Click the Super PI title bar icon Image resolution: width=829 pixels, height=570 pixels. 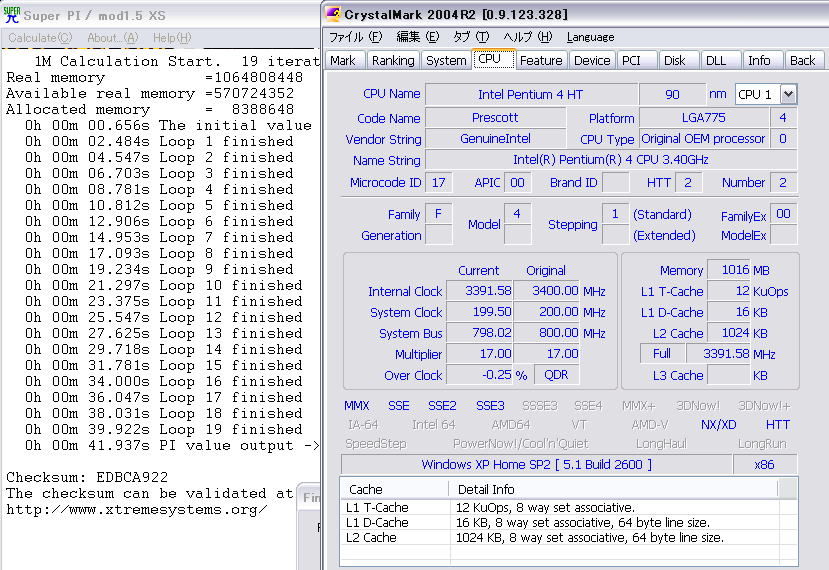point(12,15)
